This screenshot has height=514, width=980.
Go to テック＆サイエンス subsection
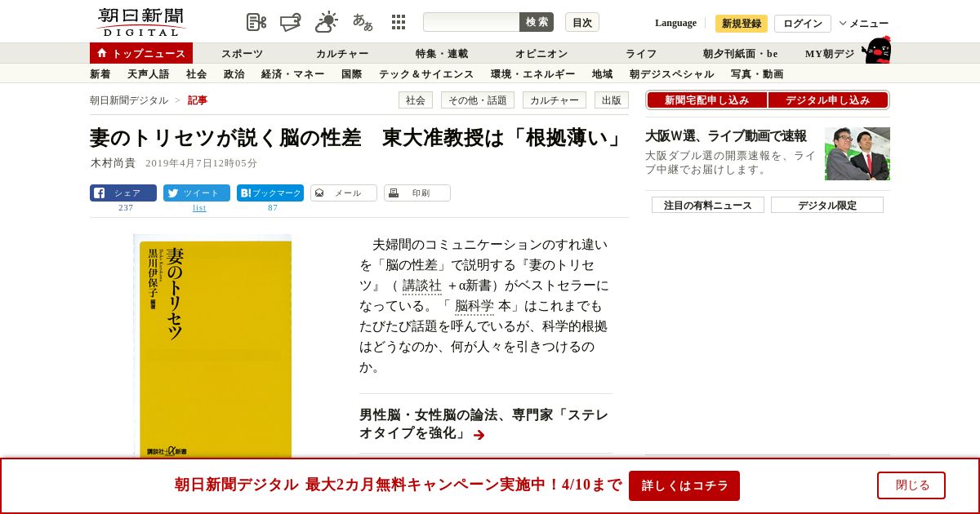[x=426, y=74]
